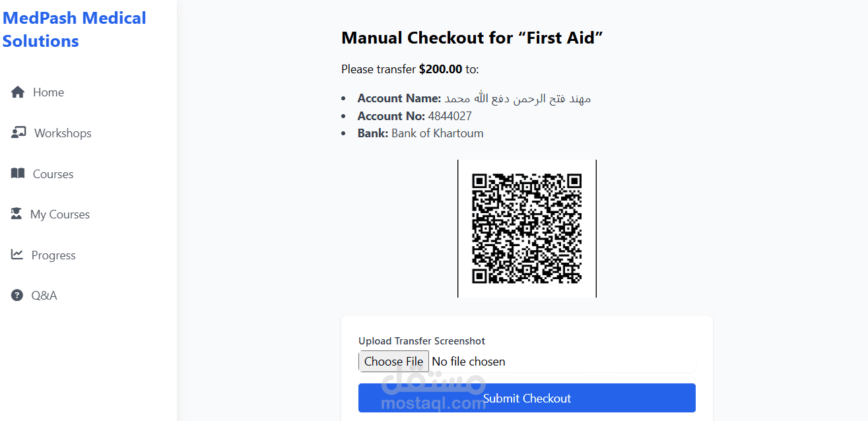Click the "No file chosen" text
This screenshot has height=421, width=868.
468,362
